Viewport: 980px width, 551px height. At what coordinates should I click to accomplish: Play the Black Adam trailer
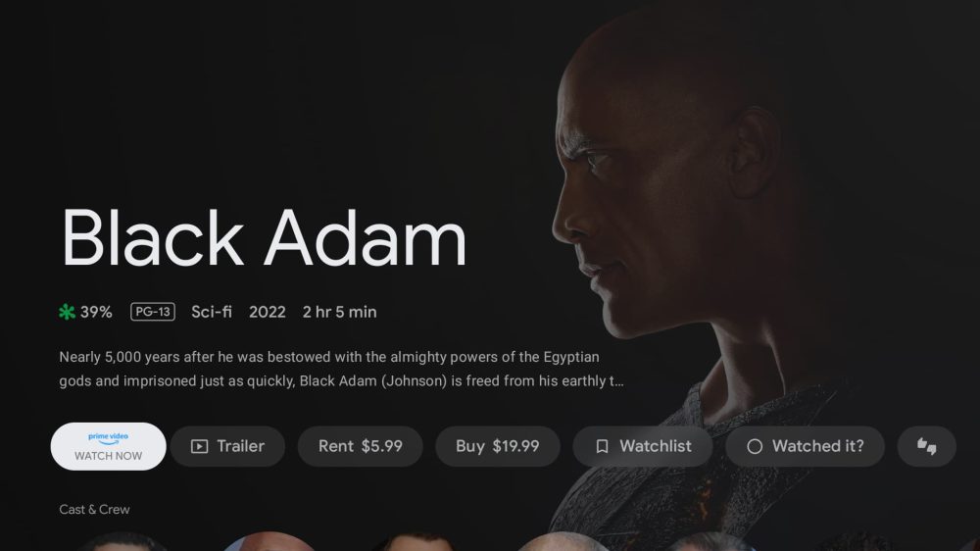(227, 446)
